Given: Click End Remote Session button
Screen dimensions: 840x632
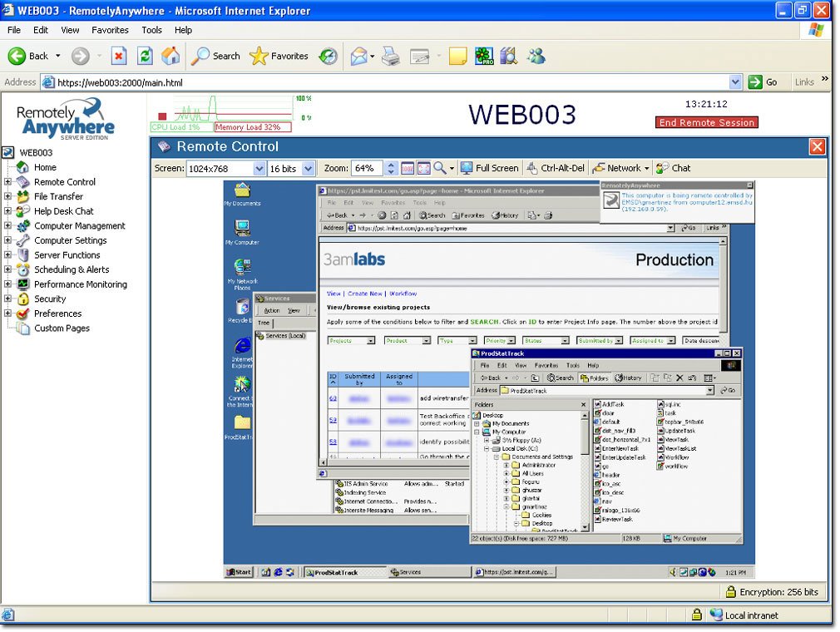Looking at the screenshot, I should pyautogui.click(x=706, y=122).
